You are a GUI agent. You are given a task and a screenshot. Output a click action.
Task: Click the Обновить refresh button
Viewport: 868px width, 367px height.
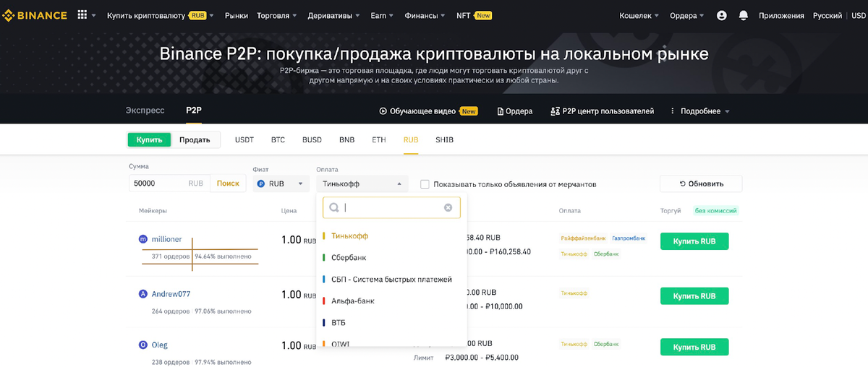pos(701,183)
